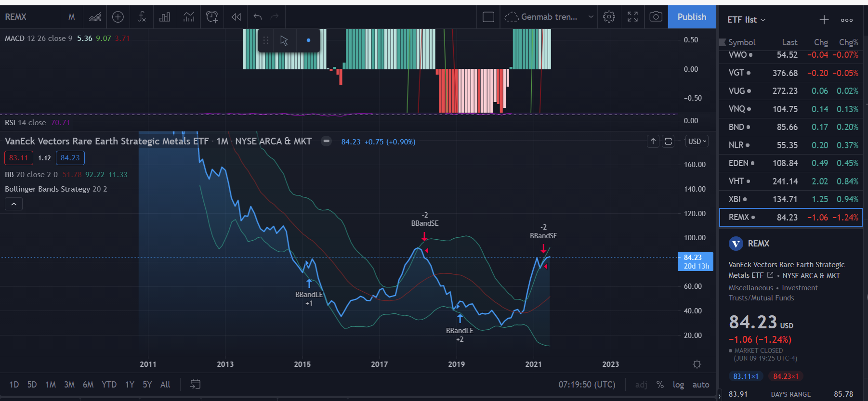Take a chart snapshot with camera icon
The width and height of the screenshot is (868, 401).
coord(656,17)
